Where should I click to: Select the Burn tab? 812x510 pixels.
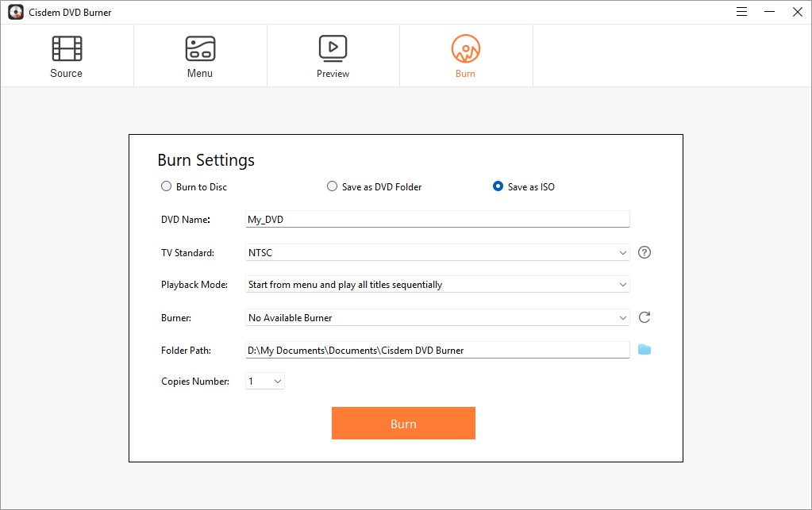466,56
